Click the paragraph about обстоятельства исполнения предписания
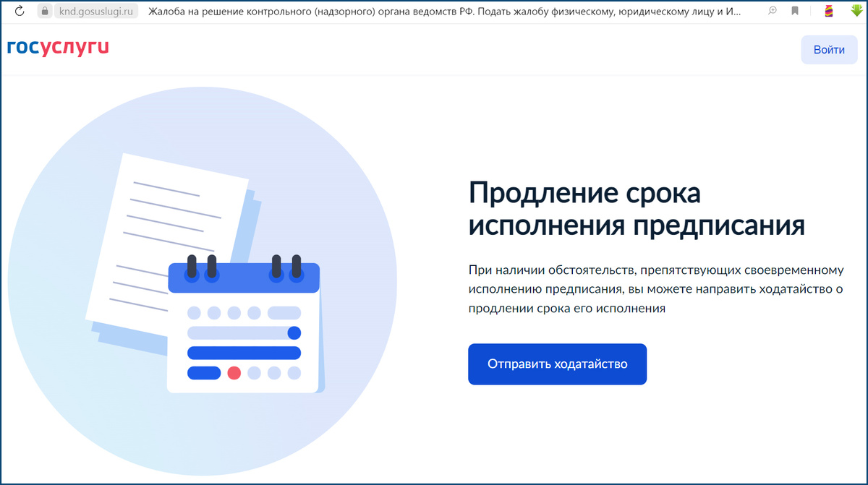This screenshot has height=485, width=868. coord(655,286)
